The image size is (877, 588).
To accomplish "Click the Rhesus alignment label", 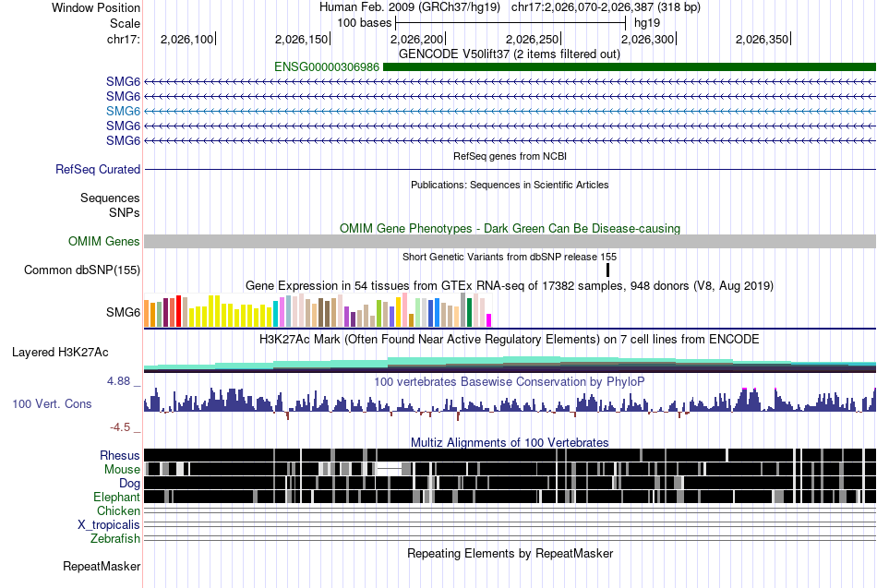I will pyautogui.click(x=120, y=455).
